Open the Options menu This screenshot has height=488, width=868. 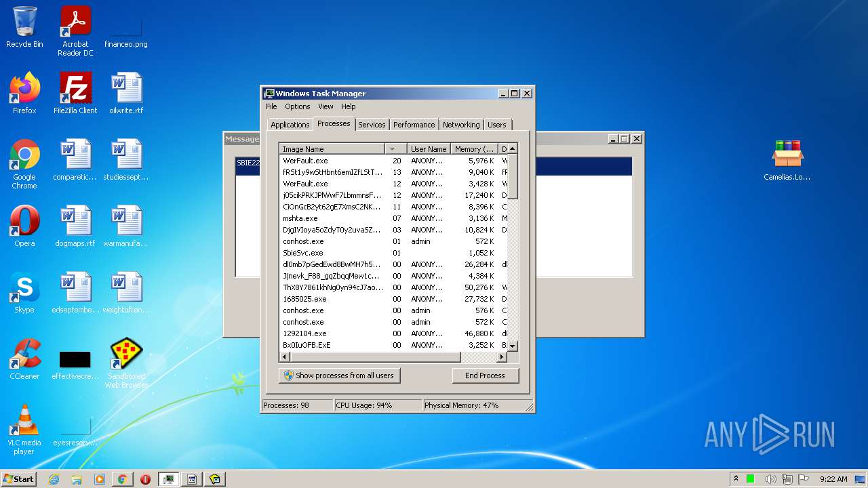pyautogui.click(x=298, y=106)
